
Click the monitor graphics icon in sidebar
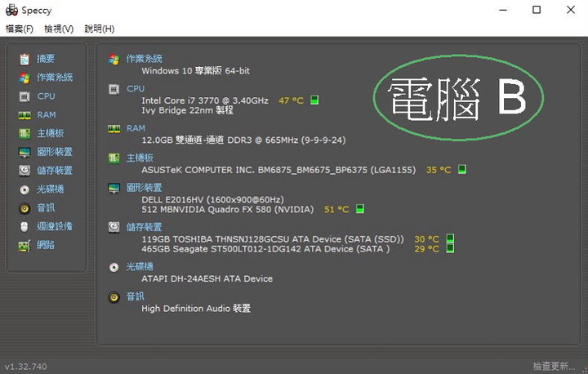[x=24, y=152]
